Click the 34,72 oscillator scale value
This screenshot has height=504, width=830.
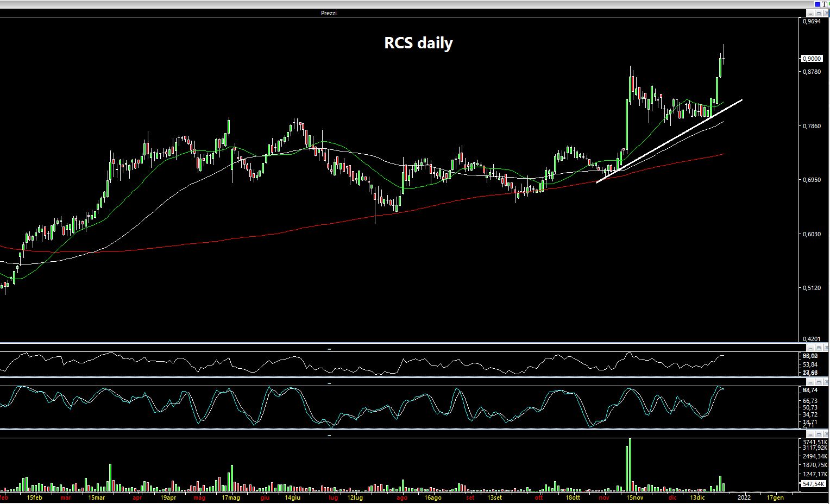pos(810,415)
